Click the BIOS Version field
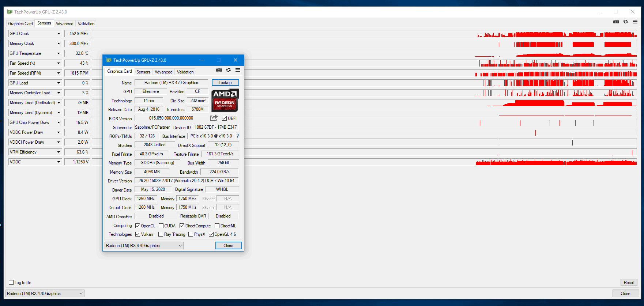Viewport: 644px width, 306px height. point(171,118)
